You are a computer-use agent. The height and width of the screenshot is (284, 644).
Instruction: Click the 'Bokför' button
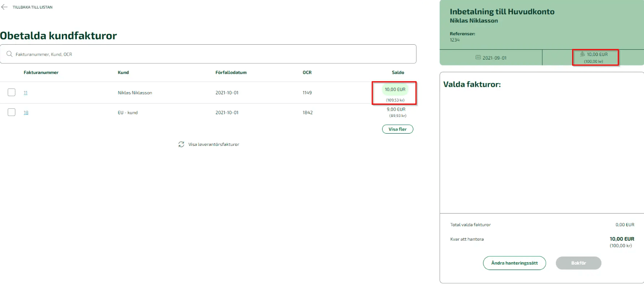click(x=578, y=263)
